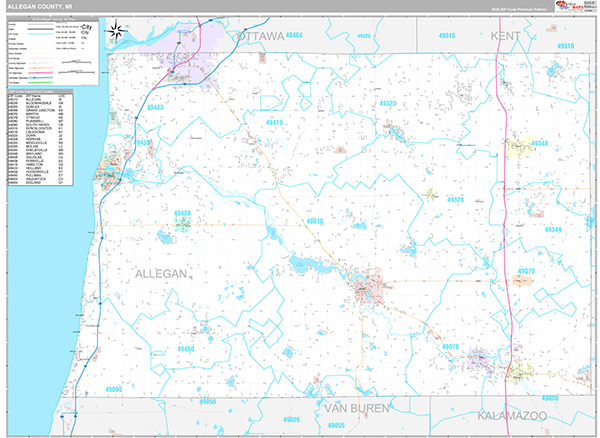Click the orange State Highways legend line
600x438 pixels.
tap(41, 68)
